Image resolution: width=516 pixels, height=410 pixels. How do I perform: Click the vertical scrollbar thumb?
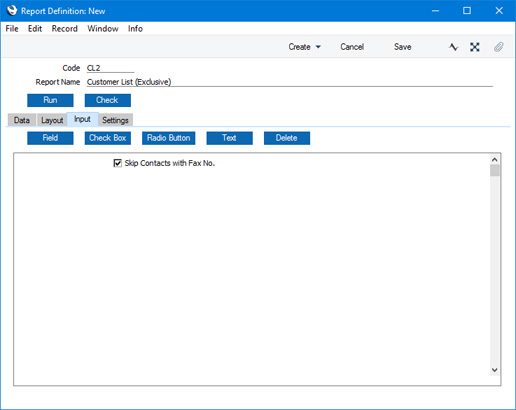tap(495, 170)
